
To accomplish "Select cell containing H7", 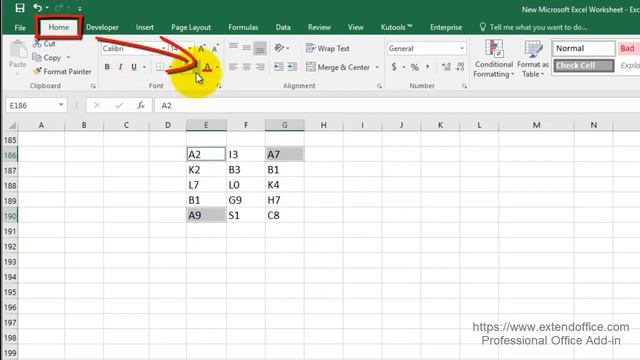I will coord(284,200).
